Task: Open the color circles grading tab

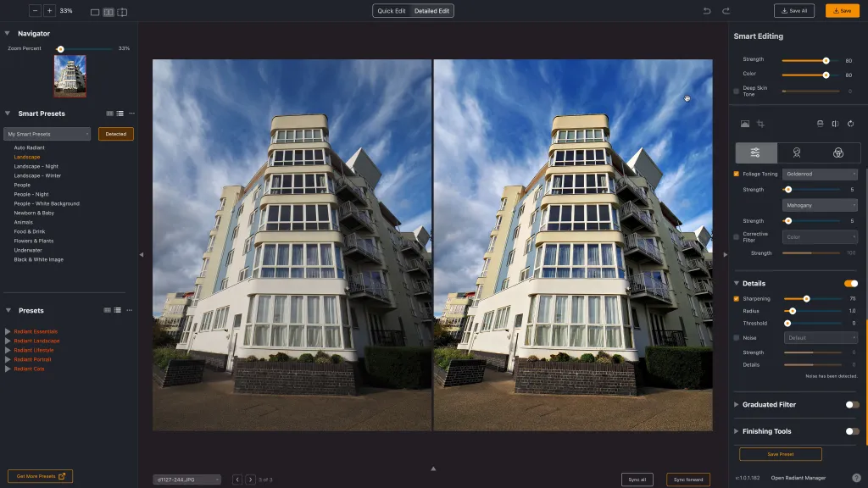Action: tap(837, 152)
